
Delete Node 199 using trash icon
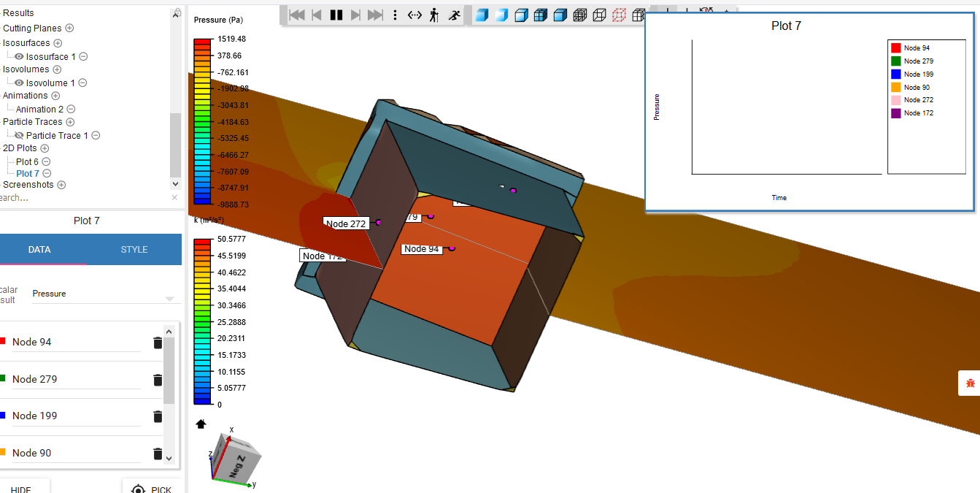point(158,416)
